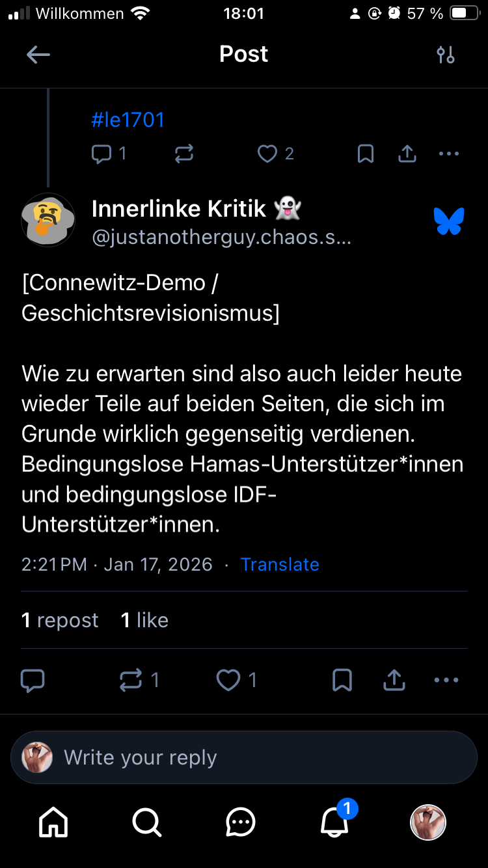Screen dimensions: 488x868
Task: Bookmark the Innerlinke Kritik post
Action: click(342, 681)
